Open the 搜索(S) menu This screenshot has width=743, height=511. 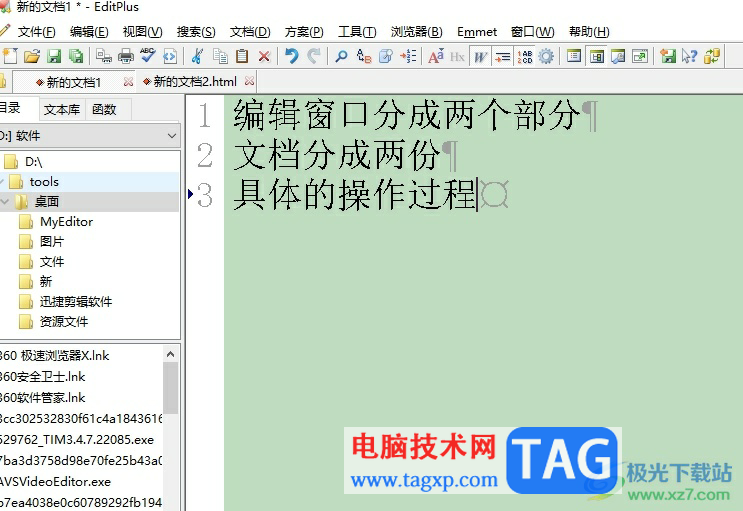click(196, 32)
